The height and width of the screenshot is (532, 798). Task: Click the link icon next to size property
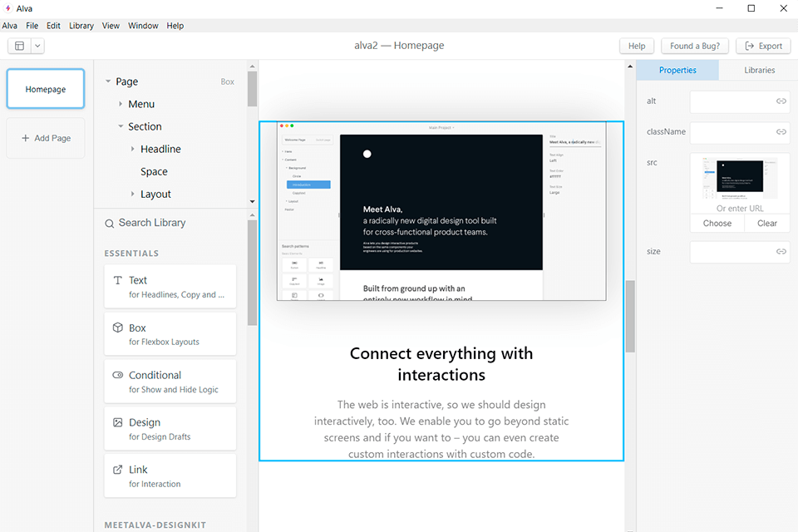(781, 252)
